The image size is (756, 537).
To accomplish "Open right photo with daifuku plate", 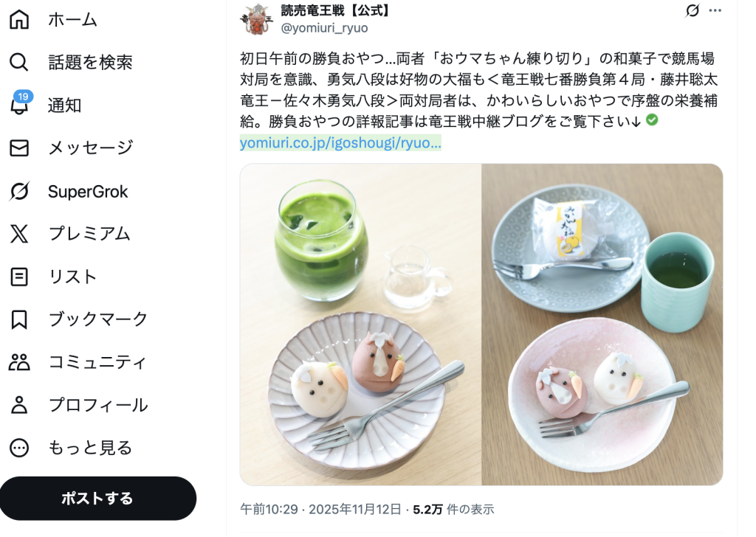I will click(602, 324).
